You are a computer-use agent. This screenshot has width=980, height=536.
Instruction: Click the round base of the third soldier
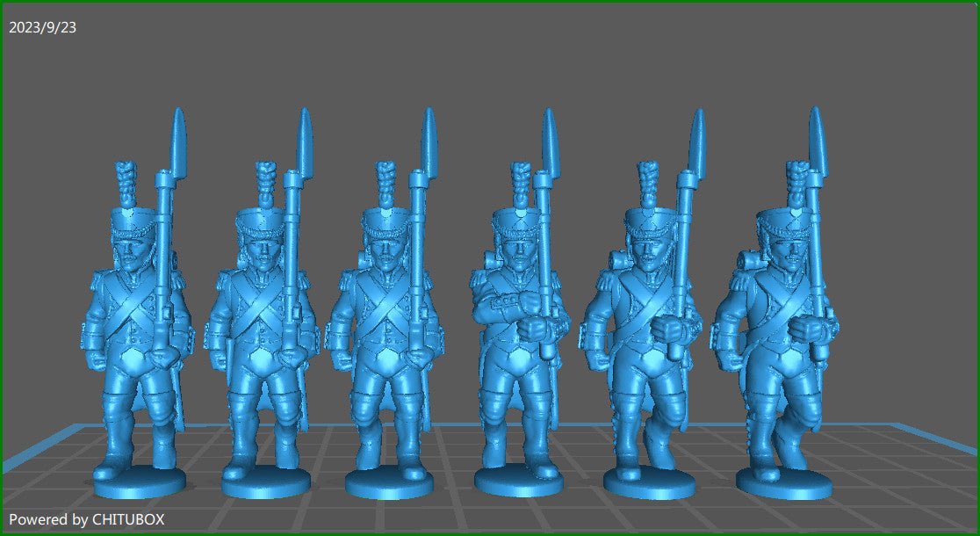(x=391, y=484)
